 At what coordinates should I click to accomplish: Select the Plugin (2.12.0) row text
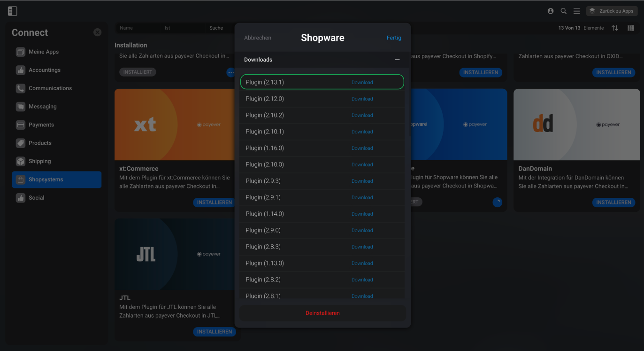[x=265, y=99]
